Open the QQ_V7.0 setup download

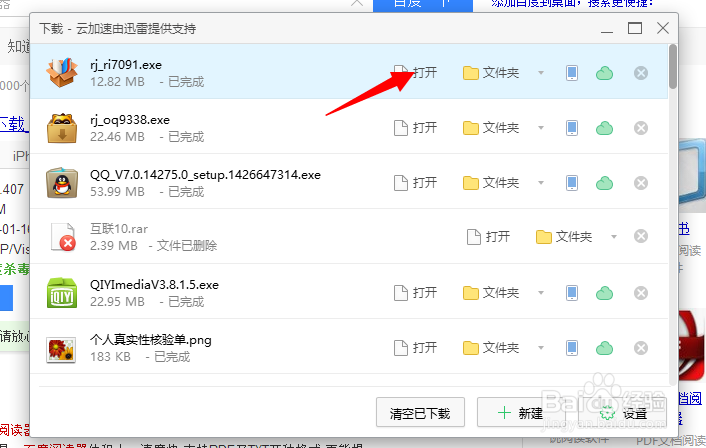click(x=415, y=183)
